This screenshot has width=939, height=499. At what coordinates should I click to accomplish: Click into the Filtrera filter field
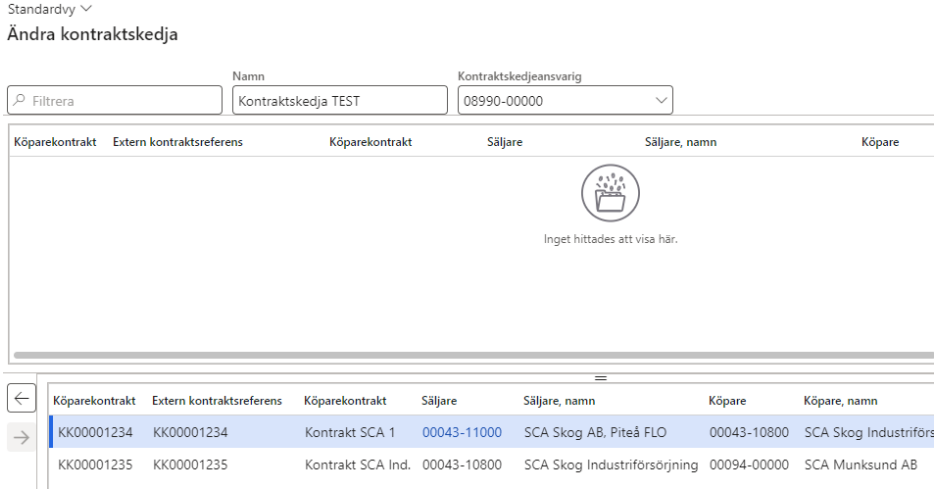[122, 101]
